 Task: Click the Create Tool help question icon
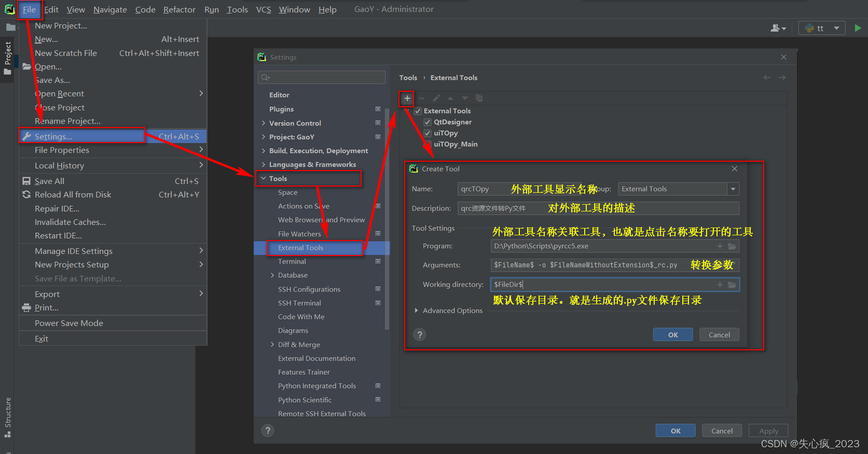point(420,335)
